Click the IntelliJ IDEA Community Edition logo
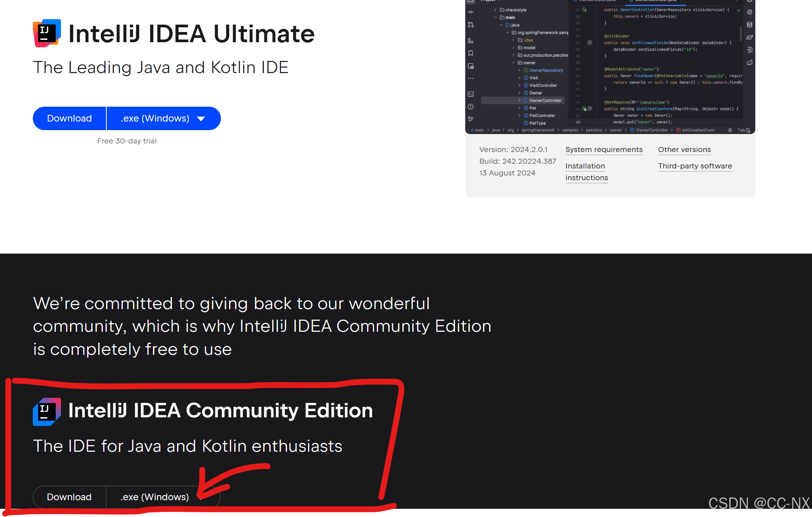Screen dimensions: 812x517 point(47,411)
